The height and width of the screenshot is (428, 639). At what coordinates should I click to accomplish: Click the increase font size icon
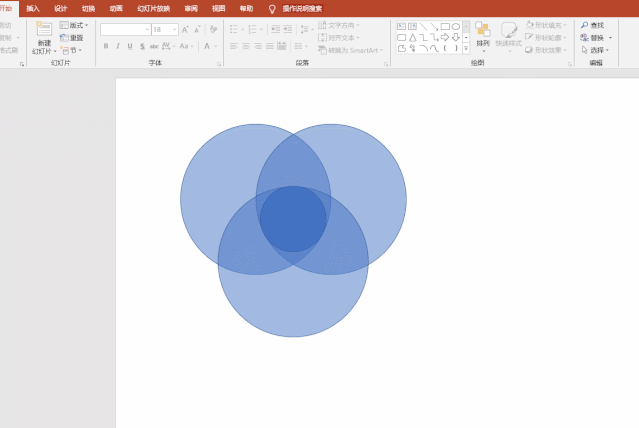click(187, 30)
